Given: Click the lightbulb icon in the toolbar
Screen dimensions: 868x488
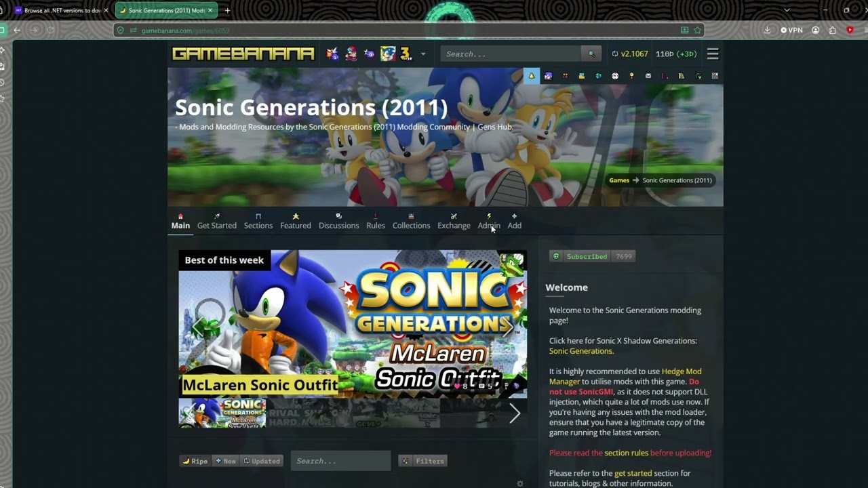Looking at the screenshot, I should (x=631, y=76).
